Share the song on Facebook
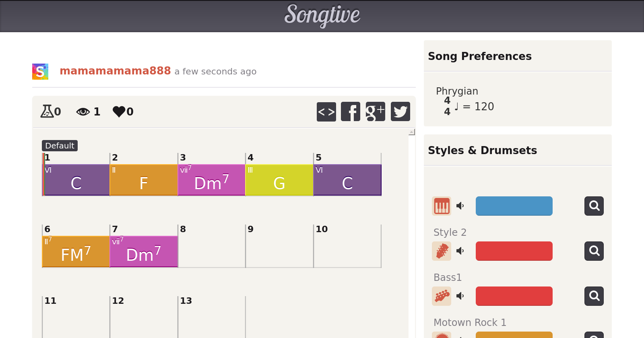Screen dimensions: 644x338 351,111
